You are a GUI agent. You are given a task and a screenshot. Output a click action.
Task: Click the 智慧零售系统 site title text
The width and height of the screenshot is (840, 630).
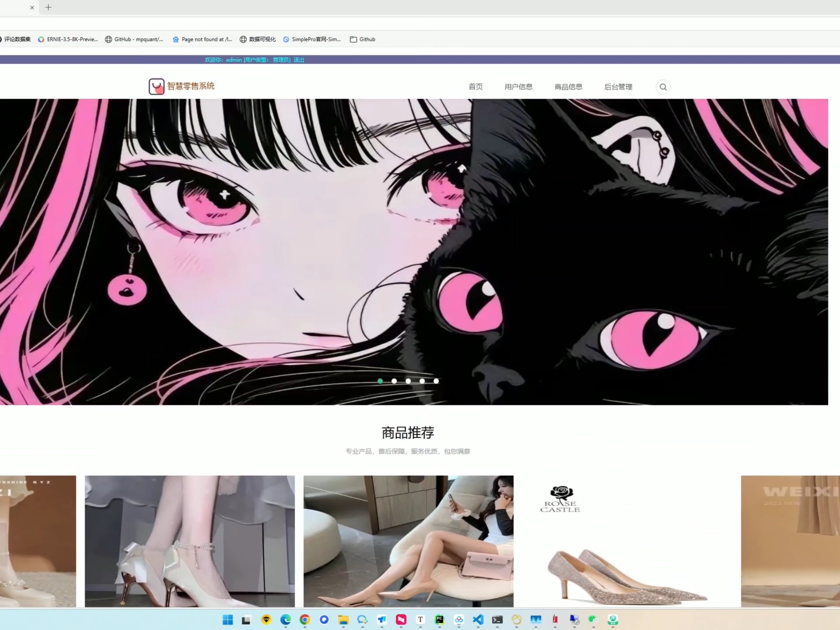point(191,86)
